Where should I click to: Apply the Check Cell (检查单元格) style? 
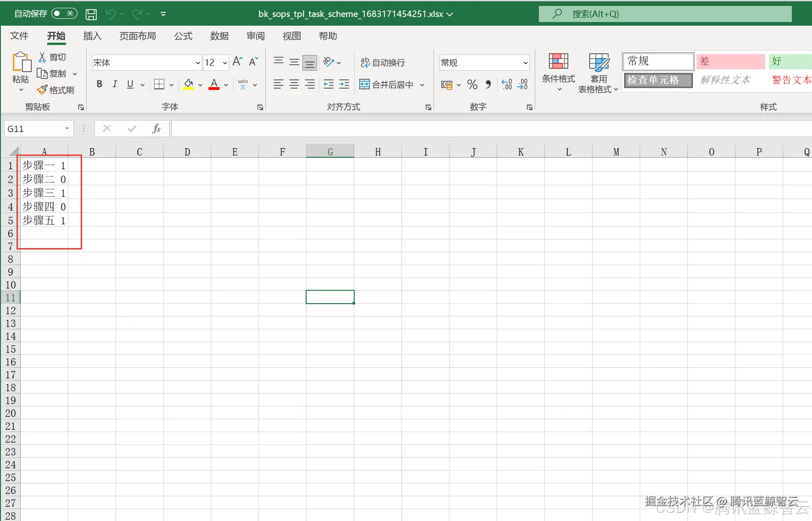[x=658, y=80]
